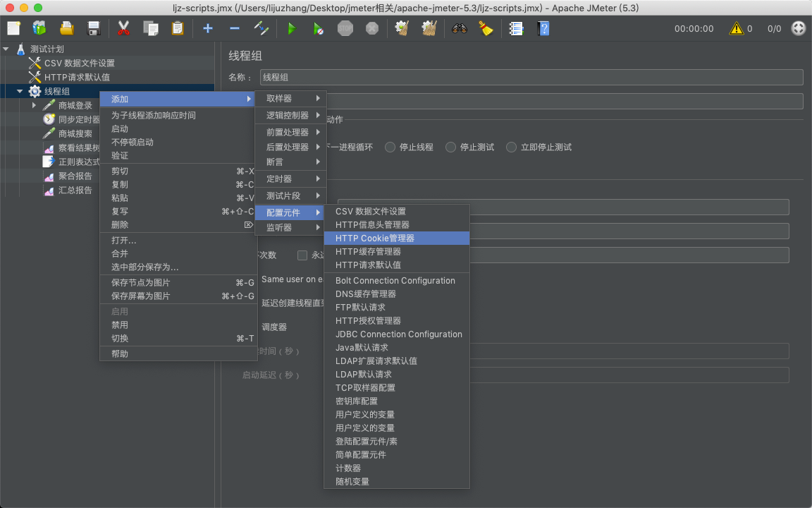Select CSV 数据文件设置 tree node

(79, 63)
